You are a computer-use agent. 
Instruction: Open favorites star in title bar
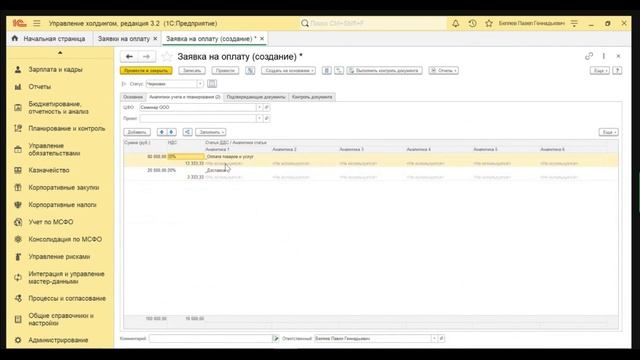[489, 23]
